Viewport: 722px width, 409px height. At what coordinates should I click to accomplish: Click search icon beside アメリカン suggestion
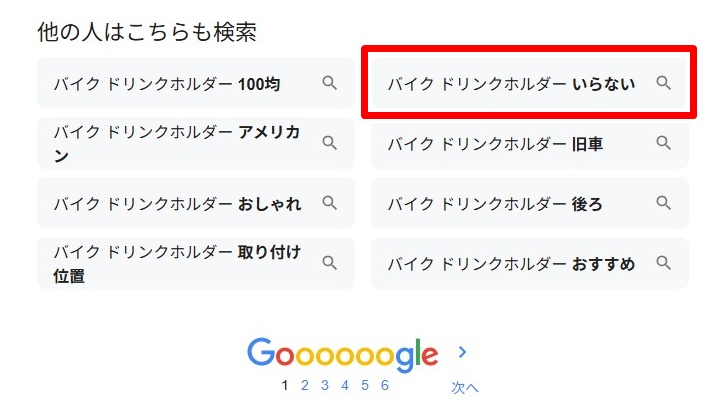329,143
